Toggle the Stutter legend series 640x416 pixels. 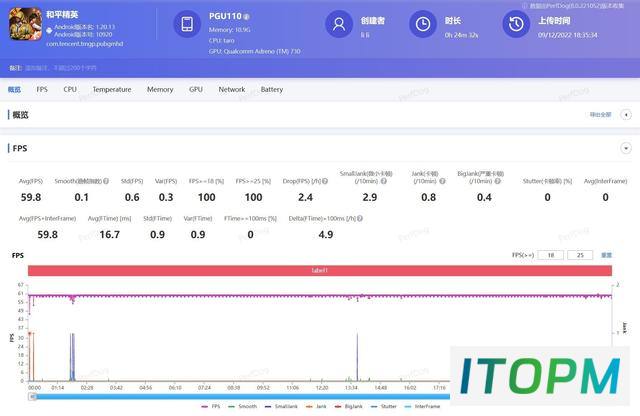tap(383, 407)
